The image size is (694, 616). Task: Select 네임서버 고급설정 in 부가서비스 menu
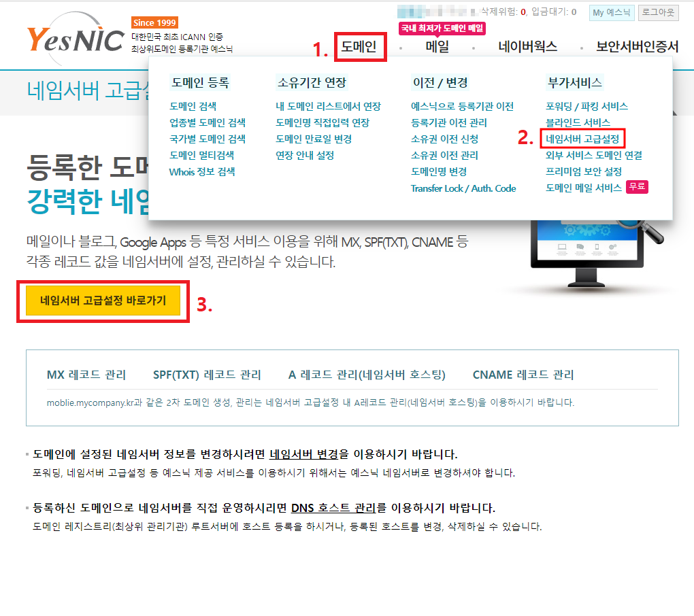click(582, 139)
